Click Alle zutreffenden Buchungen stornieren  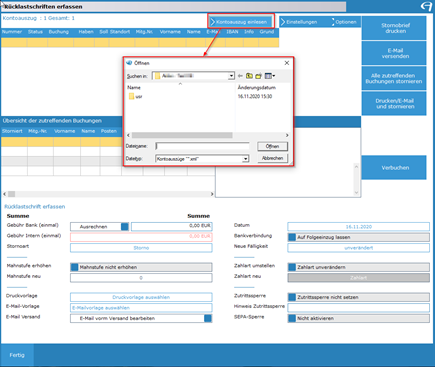[394, 78]
